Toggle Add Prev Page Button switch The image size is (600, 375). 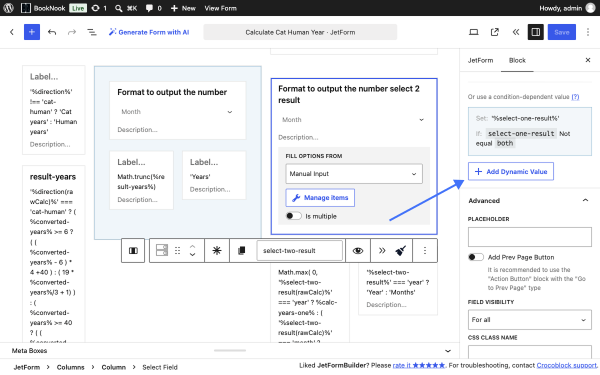(476, 257)
